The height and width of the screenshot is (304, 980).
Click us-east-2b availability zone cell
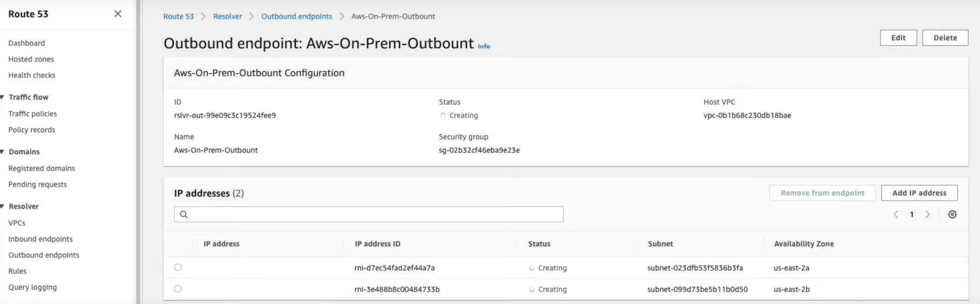tap(792, 290)
